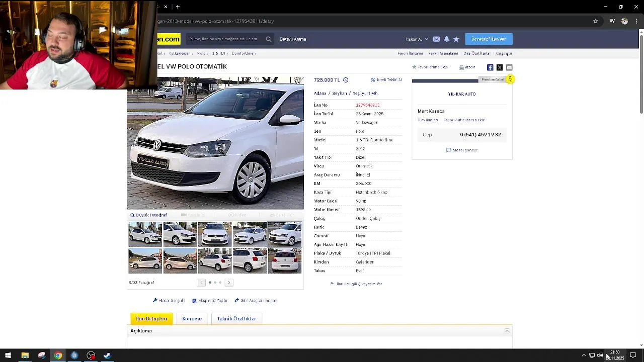The width and height of the screenshot is (644, 362).
Task: Open a new browser tab
Action: 178,7
